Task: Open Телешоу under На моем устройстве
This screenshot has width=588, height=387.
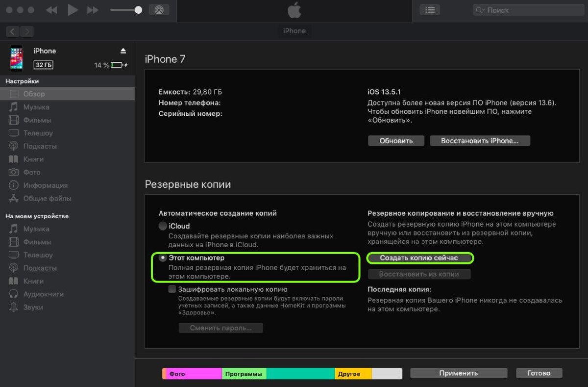Action: [x=67, y=255]
